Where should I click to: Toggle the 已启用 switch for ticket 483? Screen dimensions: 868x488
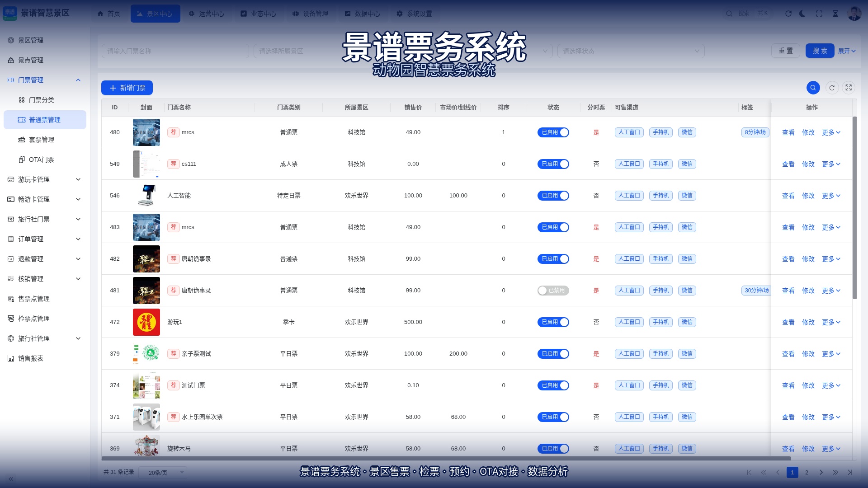point(553,227)
